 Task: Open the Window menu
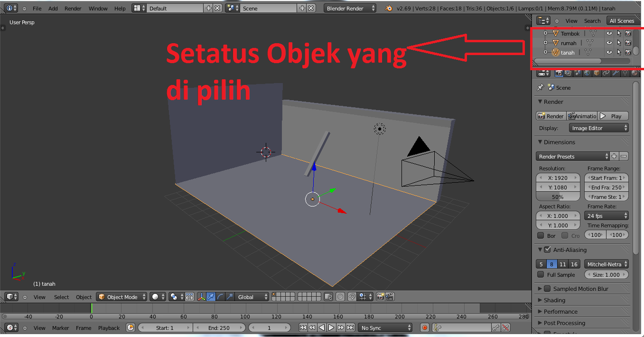click(x=98, y=8)
